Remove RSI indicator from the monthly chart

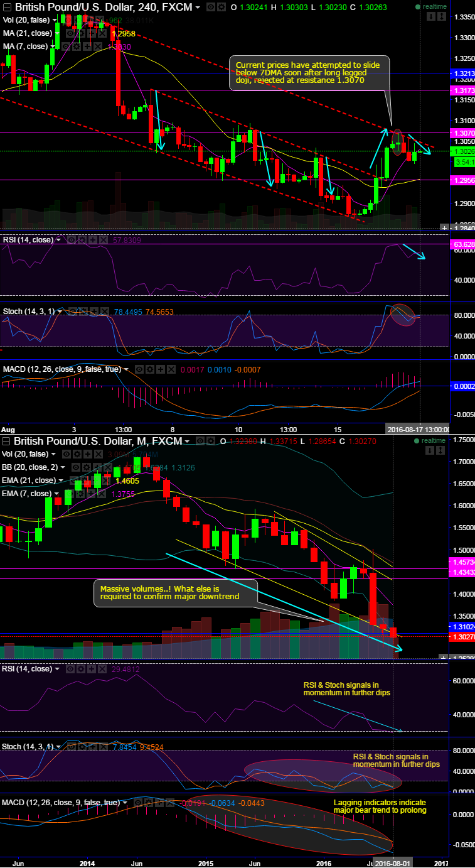point(102,669)
